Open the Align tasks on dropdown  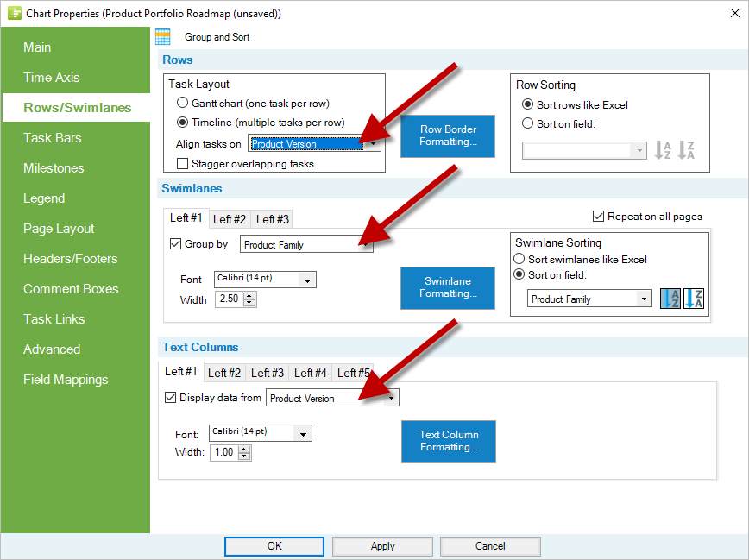pyautogui.click(x=315, y=143)
